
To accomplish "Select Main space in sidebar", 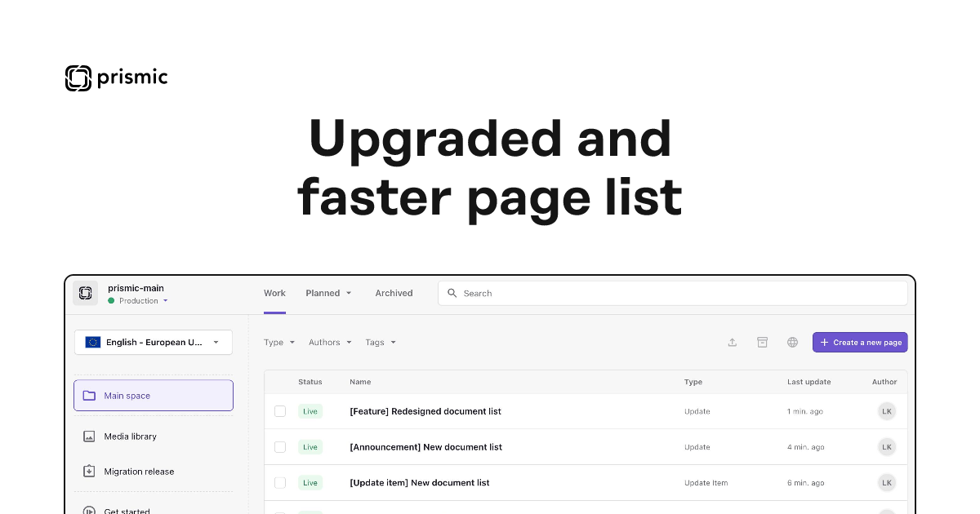I will pos(154,396).
